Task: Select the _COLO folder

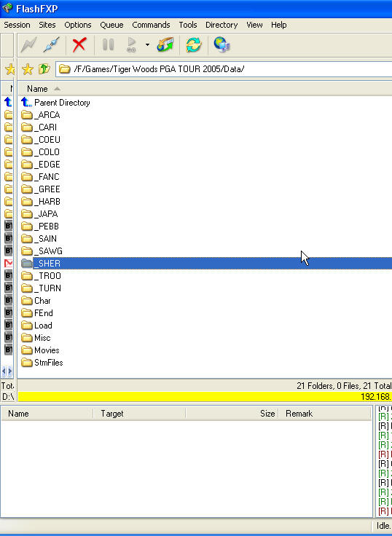Action: 40,151
